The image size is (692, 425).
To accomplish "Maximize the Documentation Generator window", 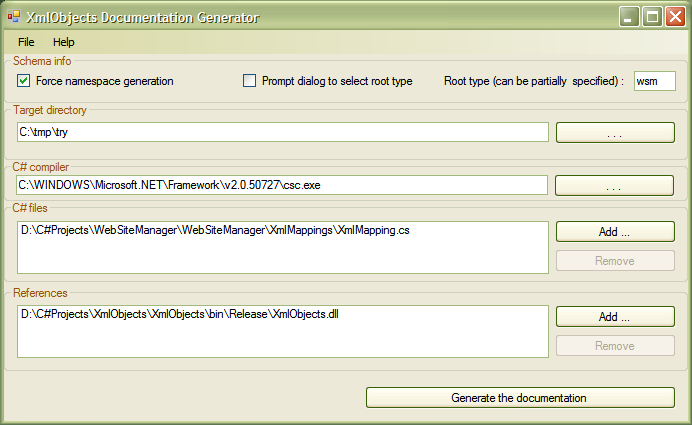I will point(652,17).
